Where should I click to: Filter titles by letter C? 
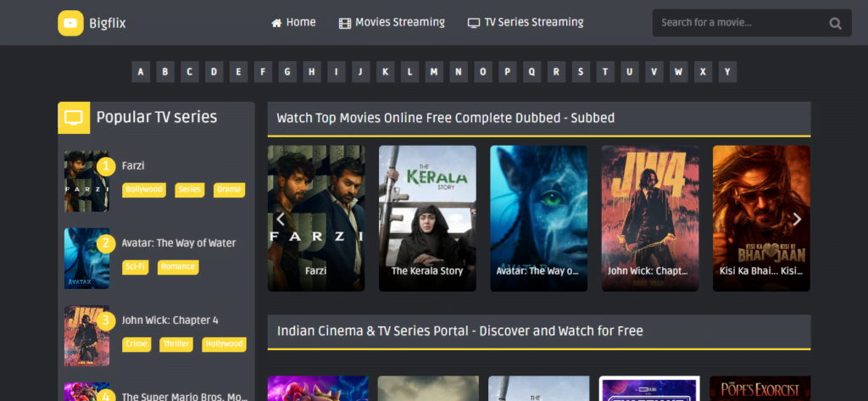[x=189, y=72]
